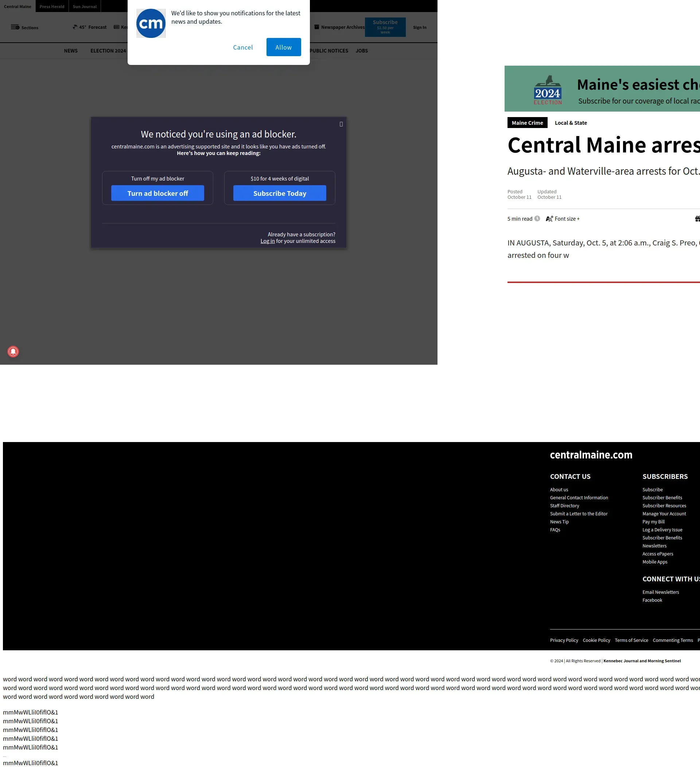Open the FAQs footer link
The width and height of the screenshot is (700, 767).
point(555,530)
